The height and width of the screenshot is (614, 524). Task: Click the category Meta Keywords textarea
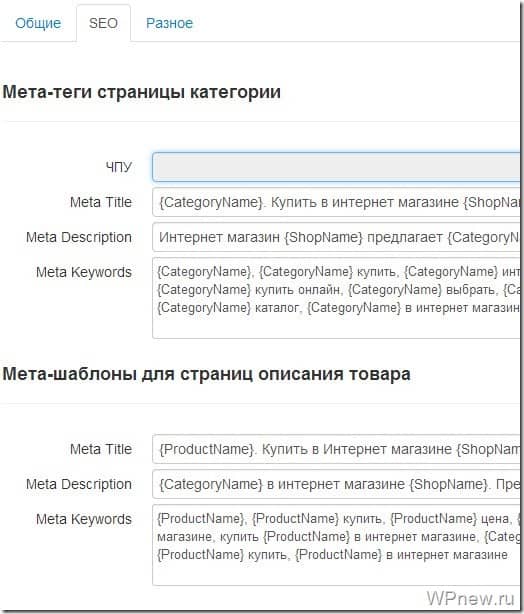click(336, 298)
